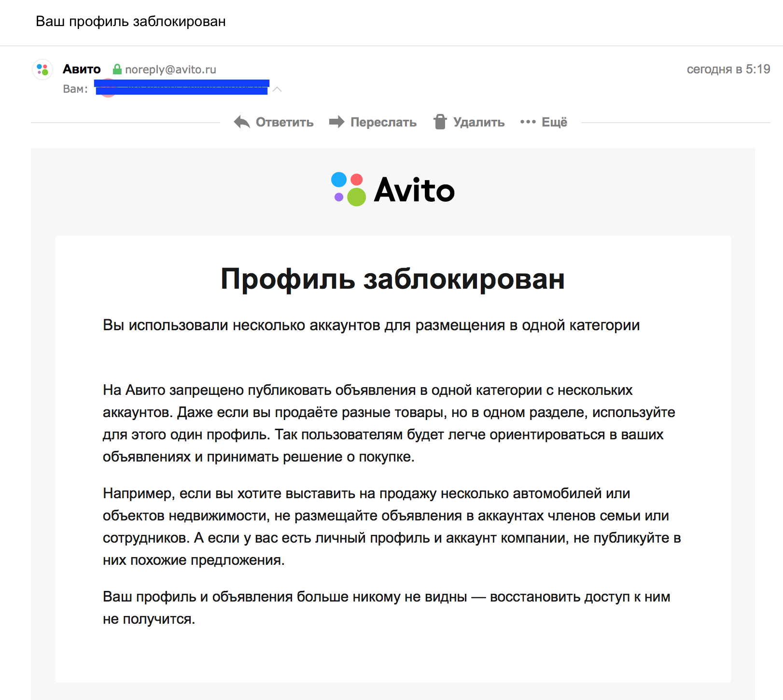Click the paragraph starting Ваш профиль и объявления
783x700 pixels.
387,608
